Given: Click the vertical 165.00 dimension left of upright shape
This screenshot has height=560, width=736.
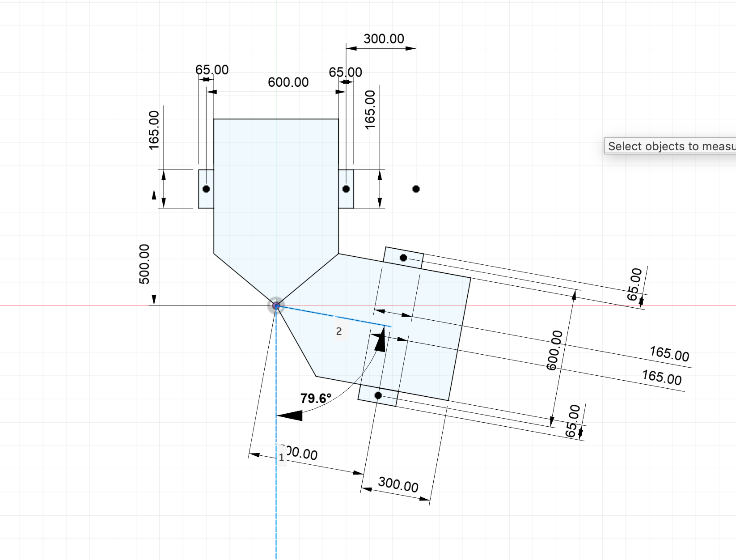Looking at the screenshot, I should pyautogui.click(x=154, y=130).
